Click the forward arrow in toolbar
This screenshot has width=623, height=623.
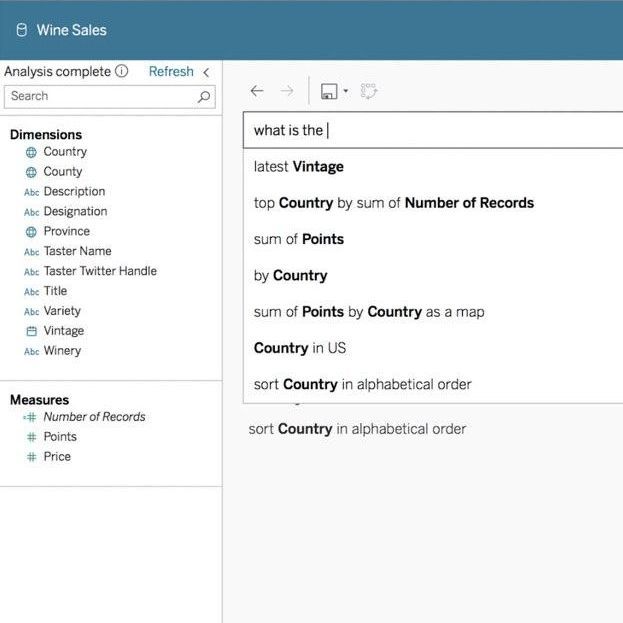(287, 91)
